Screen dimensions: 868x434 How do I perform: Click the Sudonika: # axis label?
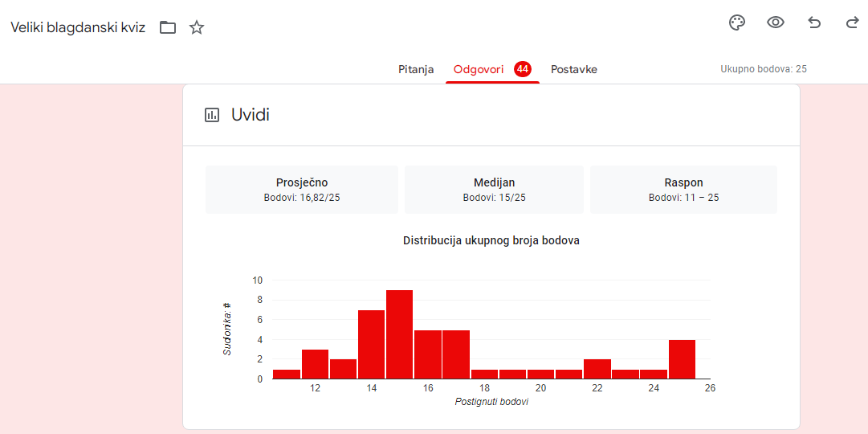[x=227, y=329]
